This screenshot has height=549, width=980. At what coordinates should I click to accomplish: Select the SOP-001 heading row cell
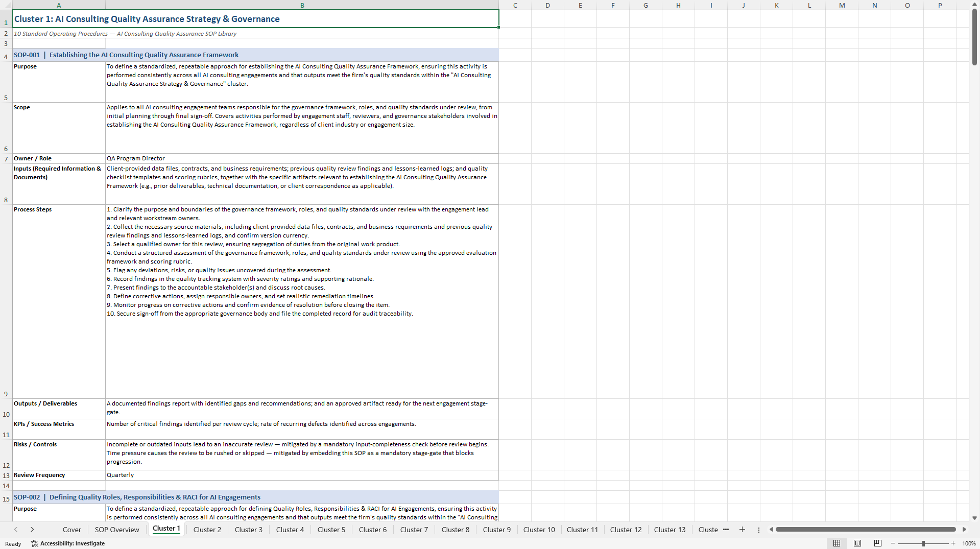255,55
